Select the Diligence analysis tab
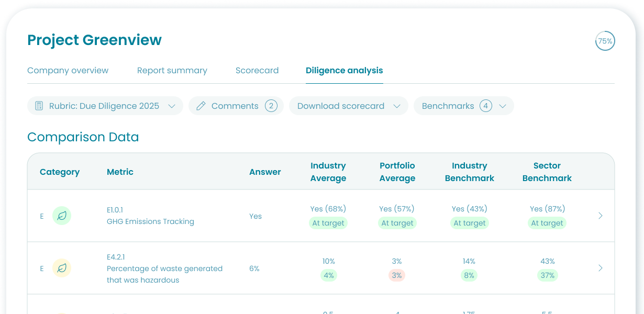 (x=344, y=70)
